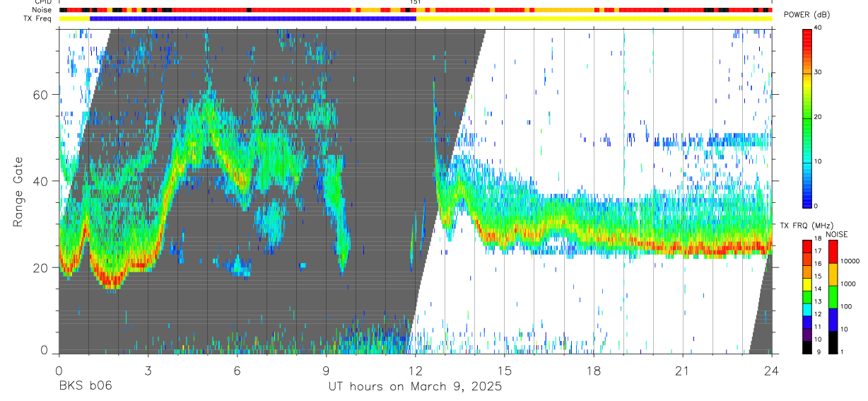Pick the red top of power colorbar
This screenshot has height=401, width=868.
[x=807, y=35]
